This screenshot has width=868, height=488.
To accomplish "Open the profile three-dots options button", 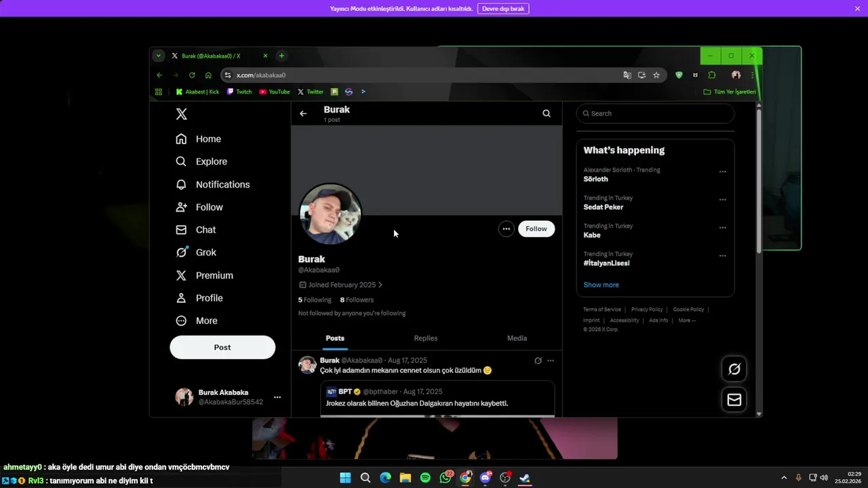I will [506, 229].
